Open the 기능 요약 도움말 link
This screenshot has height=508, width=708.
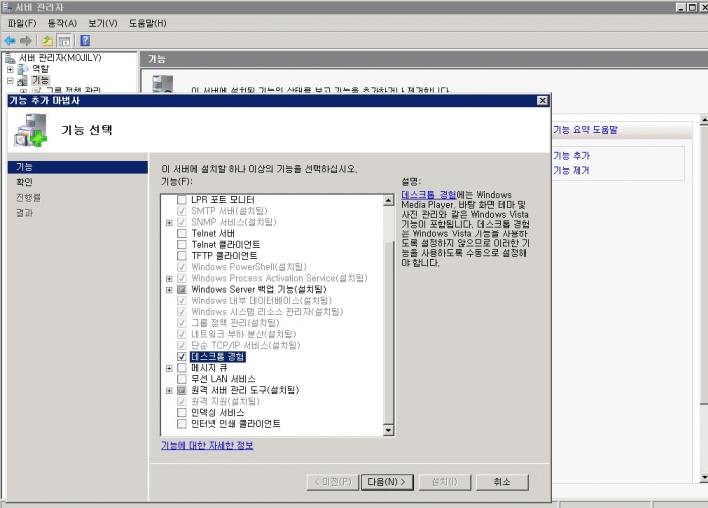[x=585, y=130]
